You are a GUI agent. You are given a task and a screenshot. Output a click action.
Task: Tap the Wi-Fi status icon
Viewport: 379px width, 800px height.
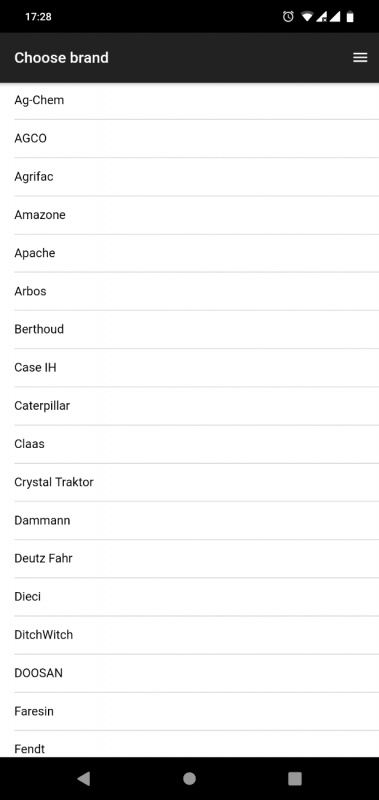click(307, 17)
